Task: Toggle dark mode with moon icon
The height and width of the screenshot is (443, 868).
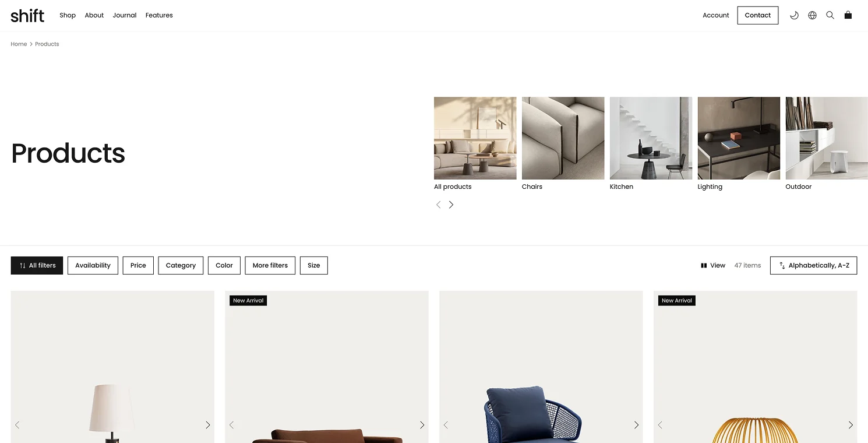Action: point(794,15)
